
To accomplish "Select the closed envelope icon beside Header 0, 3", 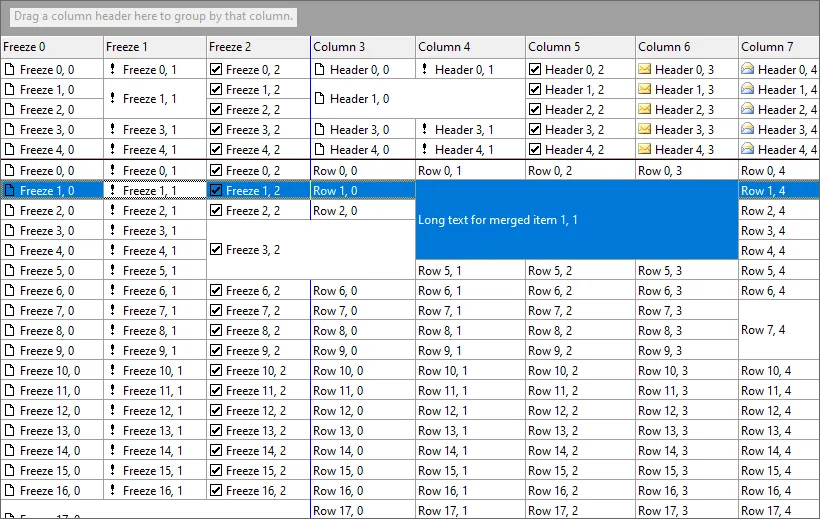I will (x=645, y=70).
